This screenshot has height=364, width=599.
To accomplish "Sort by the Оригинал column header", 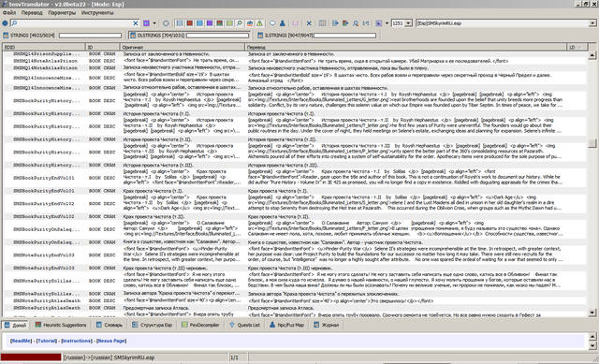I will point(183,47).
